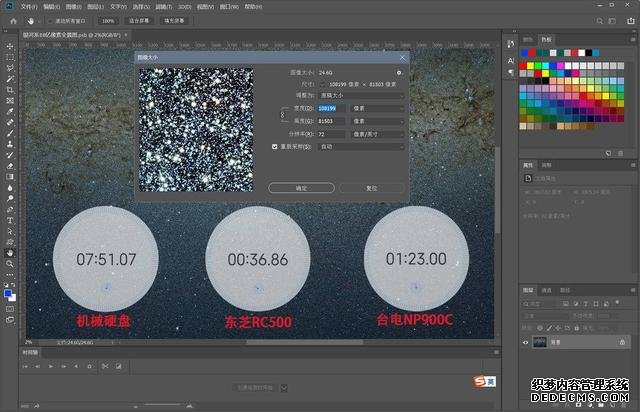This screenshot has width=640, height=412.
Task: Toggle layer filtering switch in Layers panel
Action: point(617,303)
